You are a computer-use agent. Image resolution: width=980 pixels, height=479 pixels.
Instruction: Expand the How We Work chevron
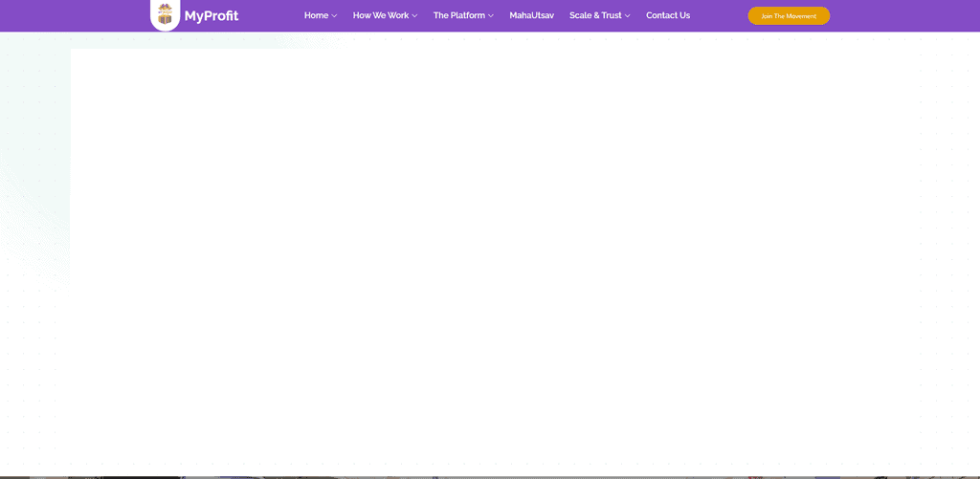click(414, 15)
